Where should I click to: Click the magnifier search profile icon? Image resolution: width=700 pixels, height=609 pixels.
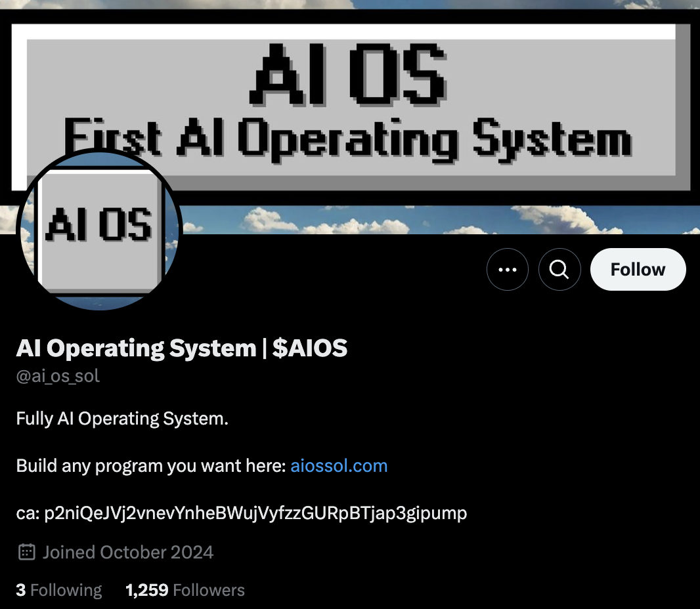point(559,270)
